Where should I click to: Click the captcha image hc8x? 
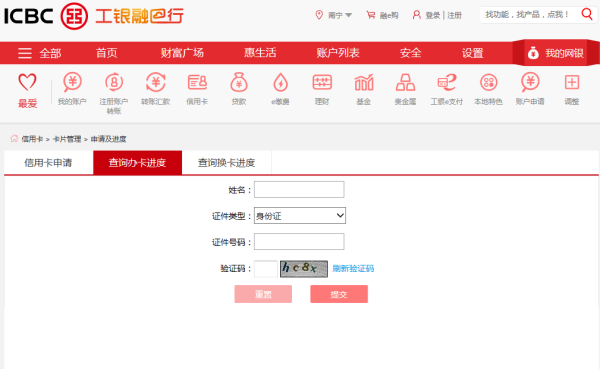(304, 269)
